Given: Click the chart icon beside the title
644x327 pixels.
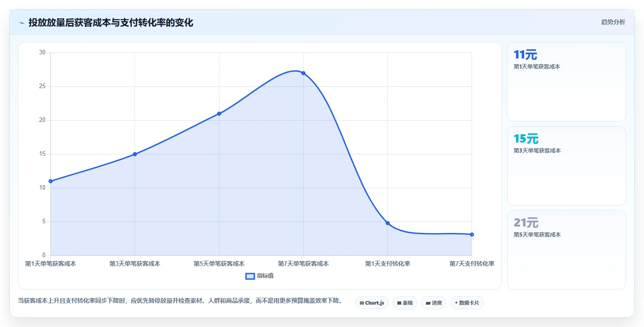Looking at the screenshot, I should (x=21, y=23).
